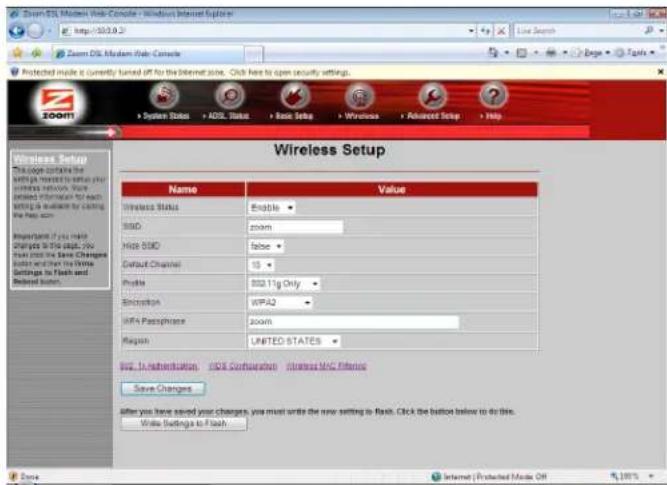Click the browser address bar
The width and height of the screenshot is (667, 485).
(x=264, y=31)
